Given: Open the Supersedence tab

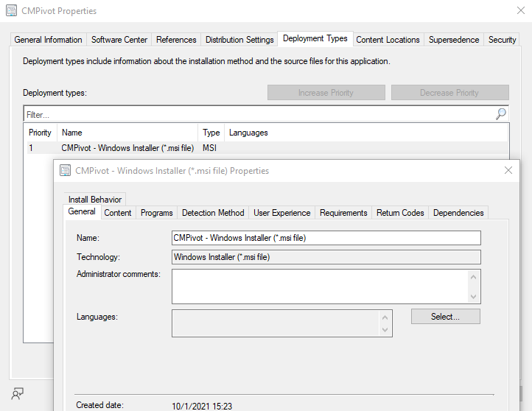Looking at the screenshot, I should (454, 40).
